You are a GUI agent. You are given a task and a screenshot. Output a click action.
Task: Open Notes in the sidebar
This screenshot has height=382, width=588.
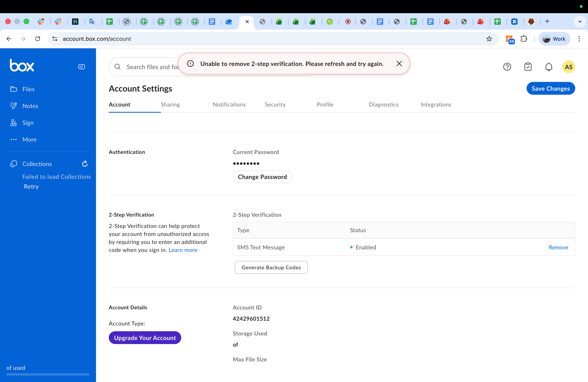pos(30,106)
